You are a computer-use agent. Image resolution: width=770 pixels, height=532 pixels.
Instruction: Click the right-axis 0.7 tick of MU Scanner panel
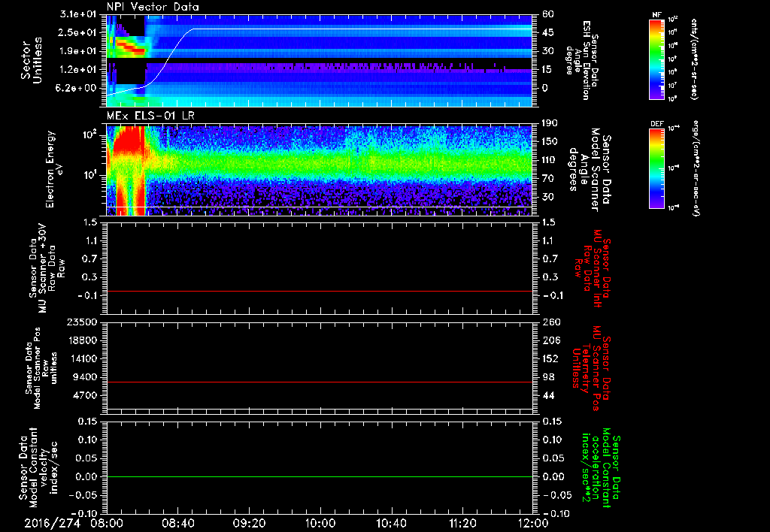pyautogui.click(x=548, y=259)
